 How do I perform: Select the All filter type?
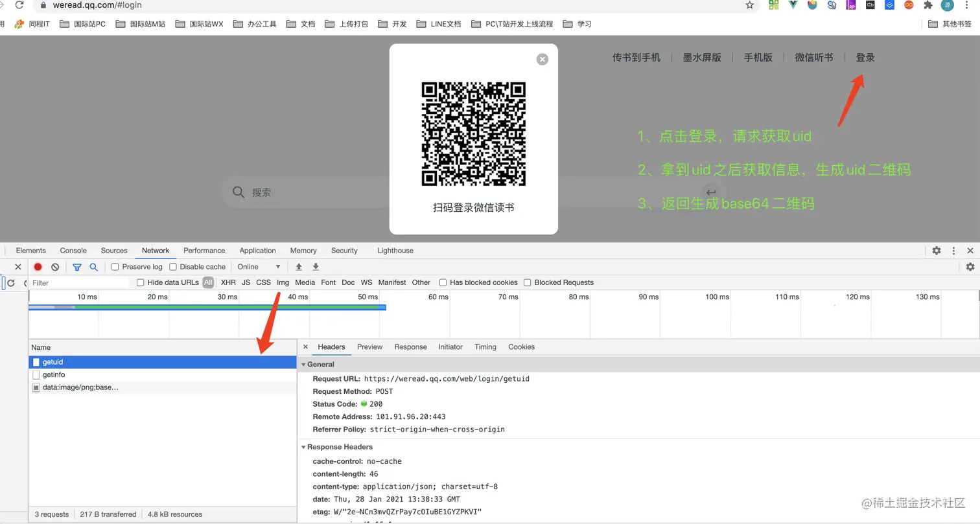click(x=208, y=282)
